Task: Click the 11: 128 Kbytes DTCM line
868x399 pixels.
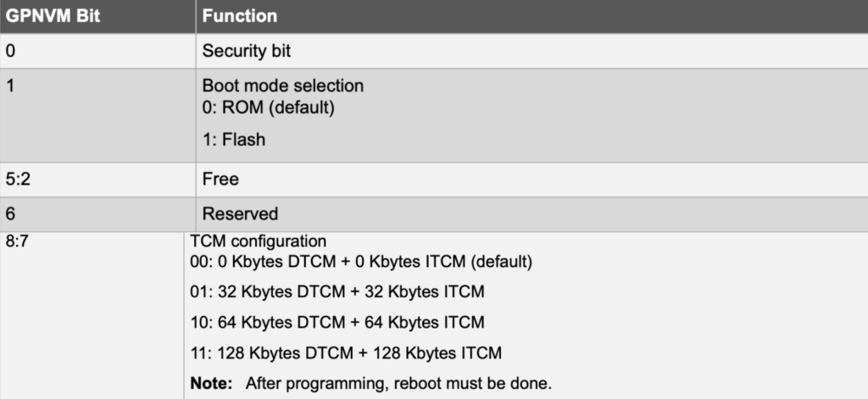Action: click(x=346, y=352)
